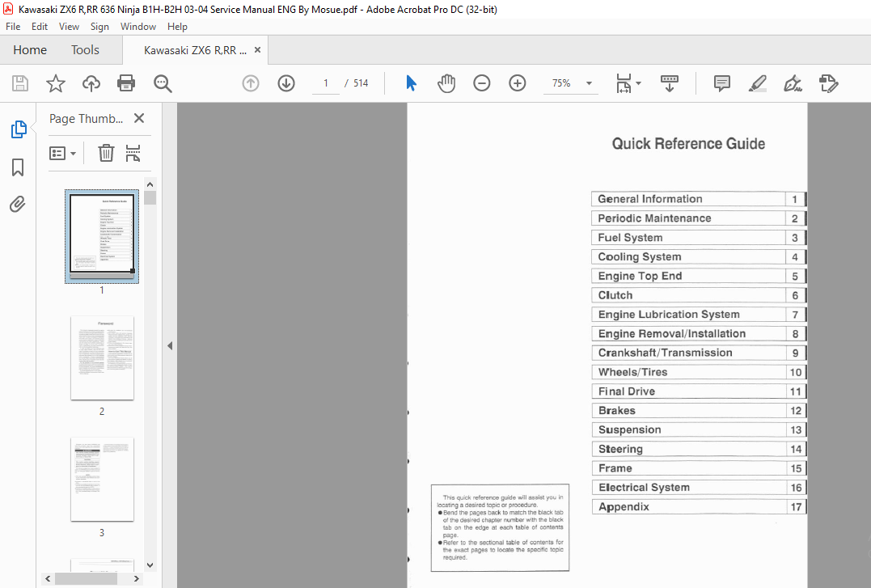Click the Fuel System chapter entry
The width and height of the screenshot is (871, 588).
[699, 238]
